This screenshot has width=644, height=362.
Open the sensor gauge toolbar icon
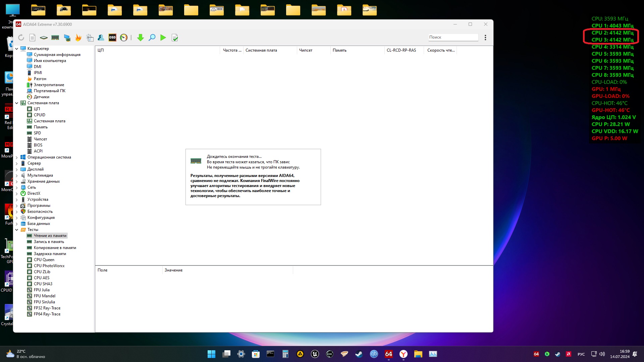click(124, 38)
